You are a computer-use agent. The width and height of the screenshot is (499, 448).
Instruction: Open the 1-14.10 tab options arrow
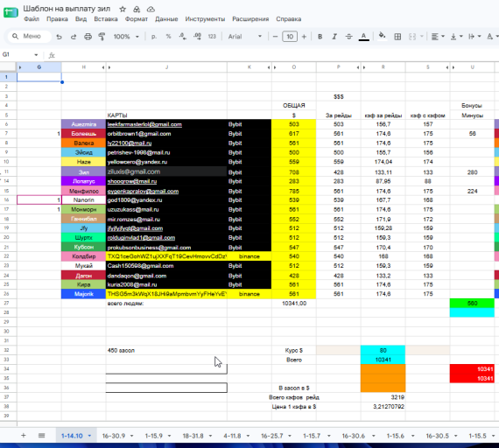point(89,436)
